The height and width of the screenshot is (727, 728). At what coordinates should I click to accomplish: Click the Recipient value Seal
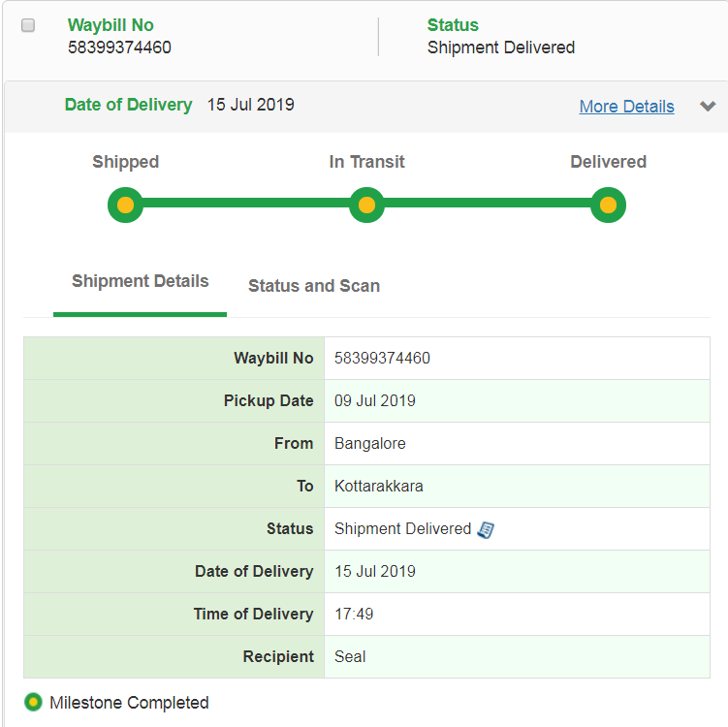click(350, 657)
